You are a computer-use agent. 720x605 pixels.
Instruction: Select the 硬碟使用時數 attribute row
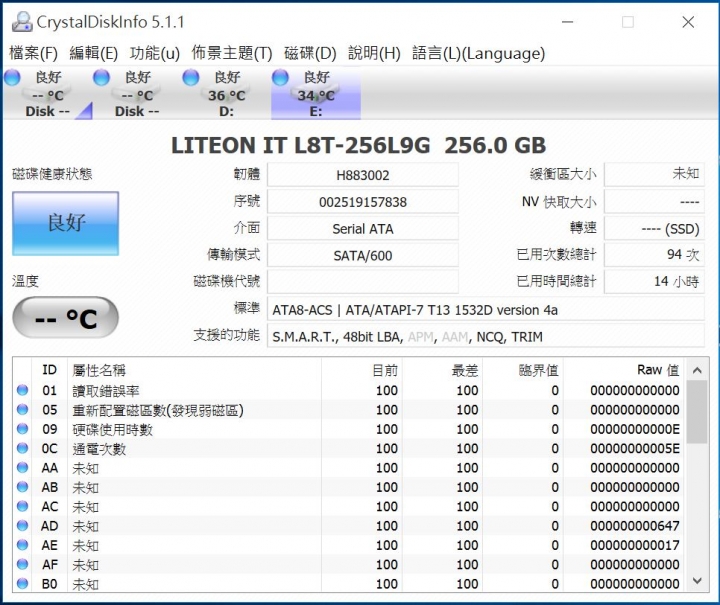[x=349, y=429]
